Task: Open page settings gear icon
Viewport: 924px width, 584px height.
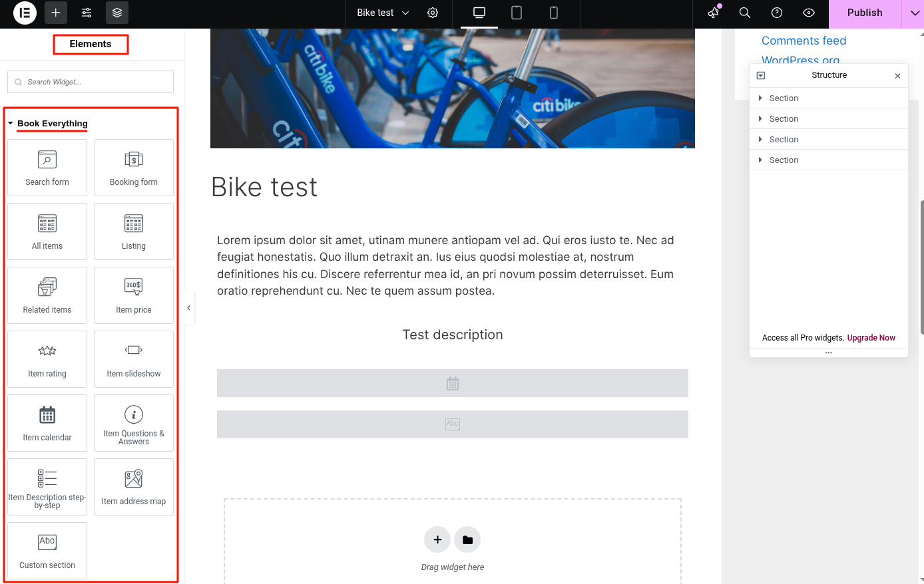Action: coord(433,13)
